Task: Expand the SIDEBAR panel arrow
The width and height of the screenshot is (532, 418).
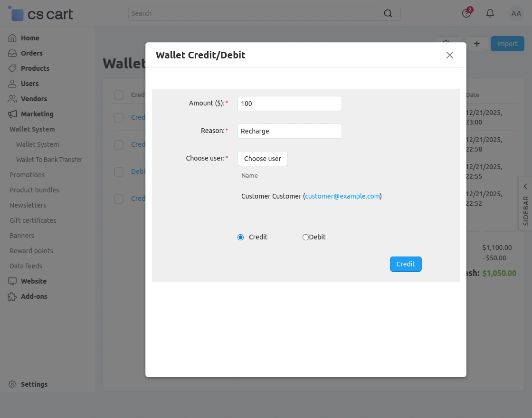Action: tap(525, 186)
